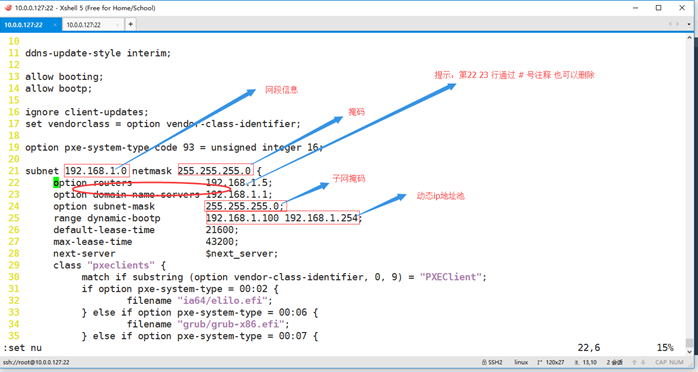Screen dimensions: 698x372
Task: Click the 22,6 vim cursor position
Action: pyautogui.click(x=589, y=348)
